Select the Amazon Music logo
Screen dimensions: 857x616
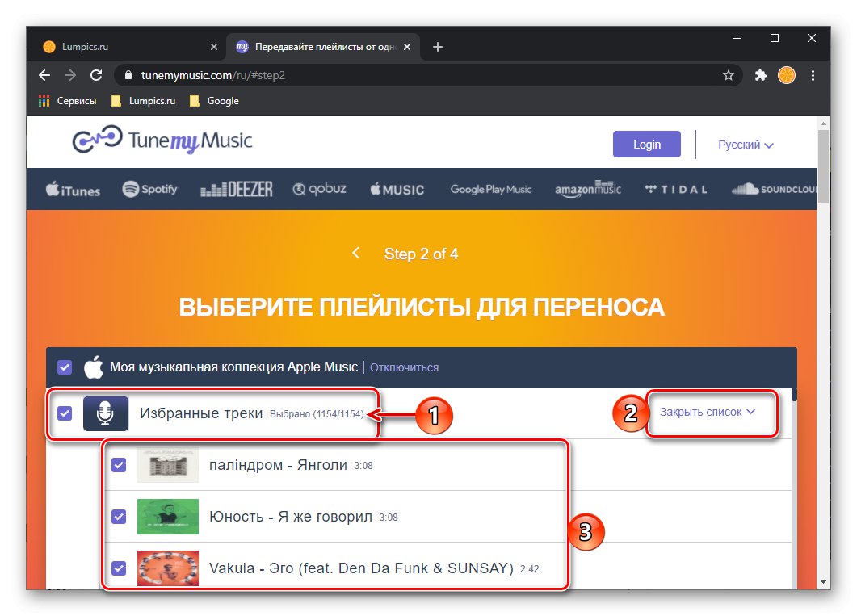588,189
